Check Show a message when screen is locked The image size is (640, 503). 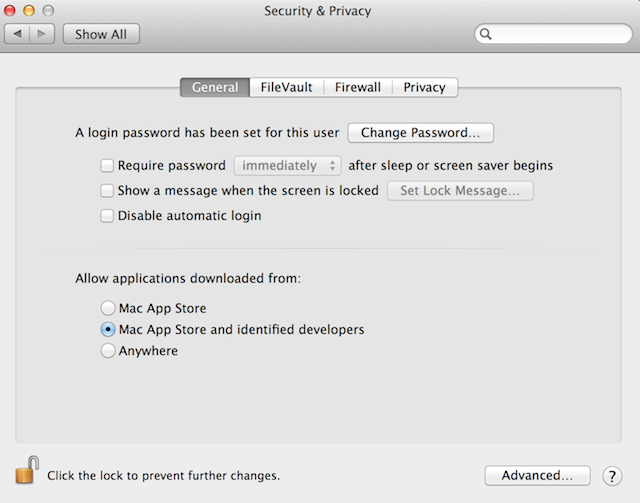108,190
